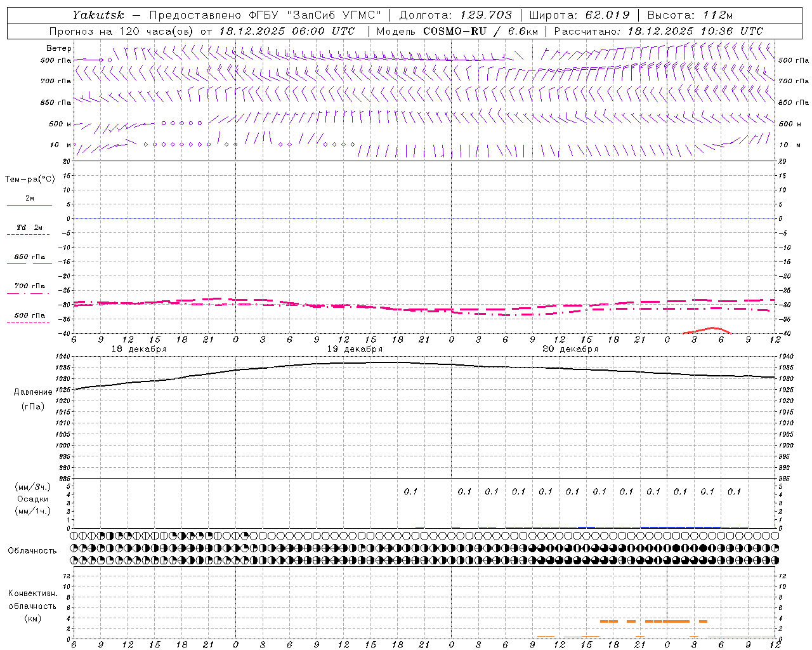Select the left 500 м wind level label
The image size is (812, 650).
click(x=60, y=124)
